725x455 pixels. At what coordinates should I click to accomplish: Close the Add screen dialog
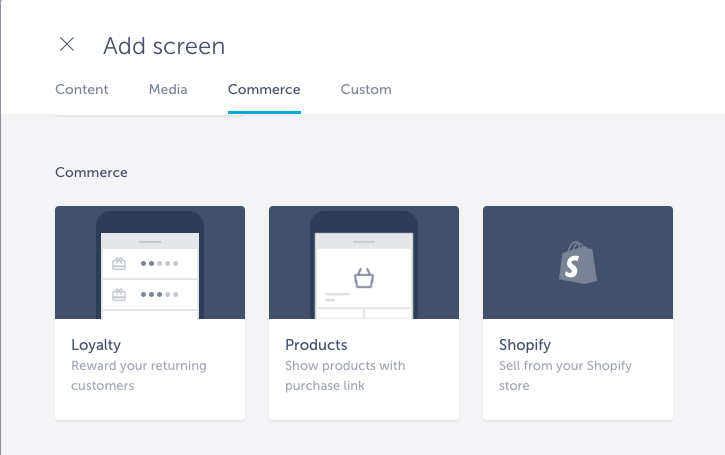(67, 44)
